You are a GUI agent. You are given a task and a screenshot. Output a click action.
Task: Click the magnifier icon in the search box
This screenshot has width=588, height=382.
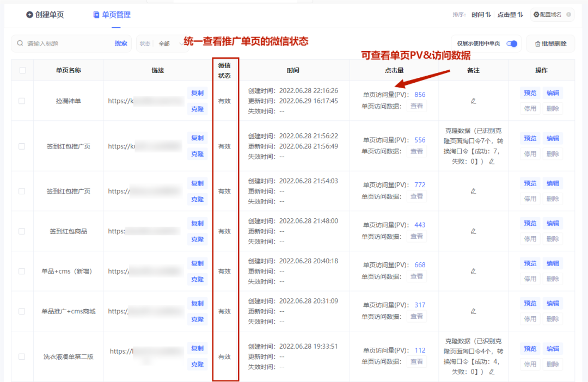click(20, 43)
